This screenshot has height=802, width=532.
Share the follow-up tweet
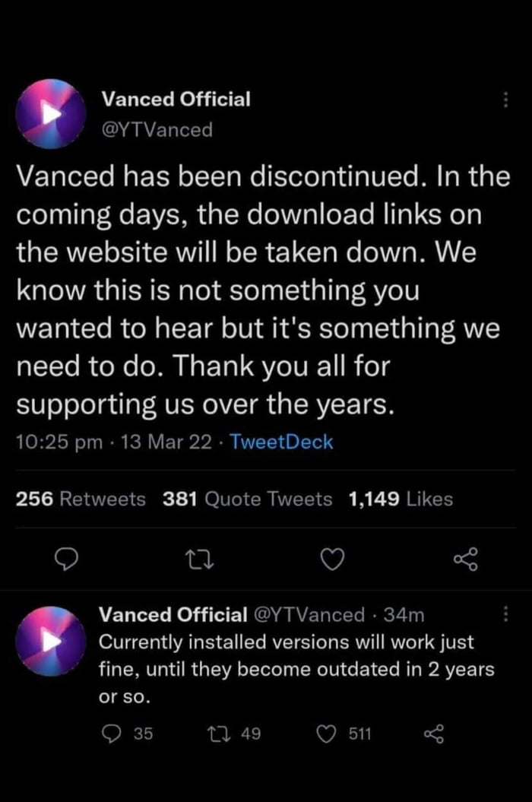[435, 734]
